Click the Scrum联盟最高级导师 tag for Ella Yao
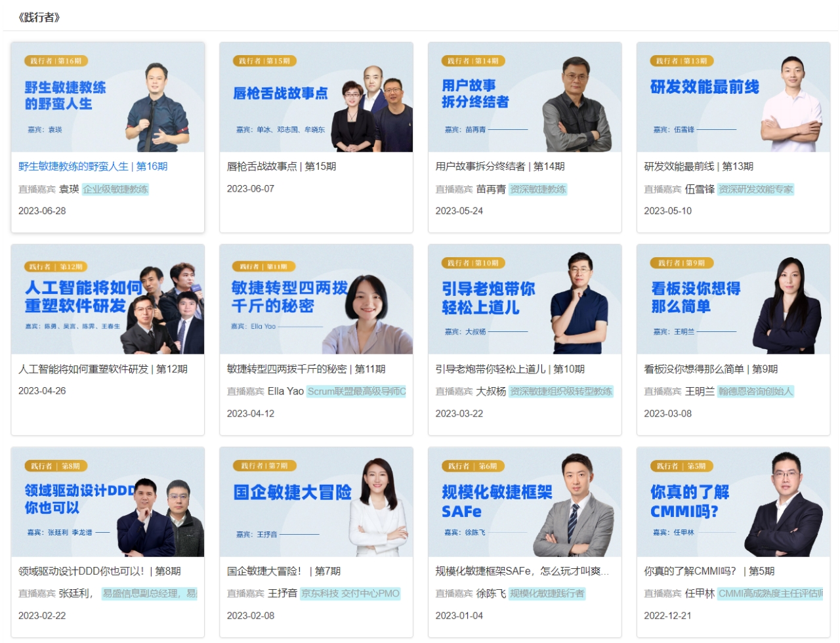The height and width of the screenshot is (643, 840). tap(356, 392)
